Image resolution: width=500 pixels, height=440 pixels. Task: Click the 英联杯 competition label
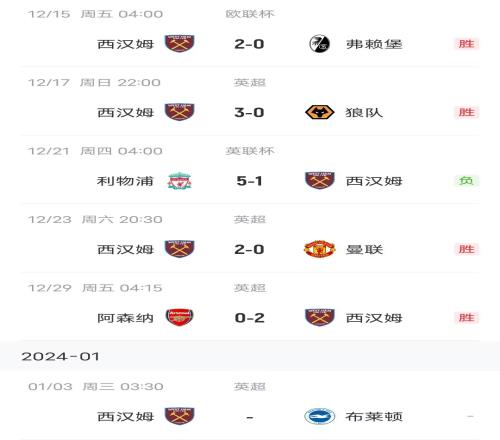(x=250, y=151)
